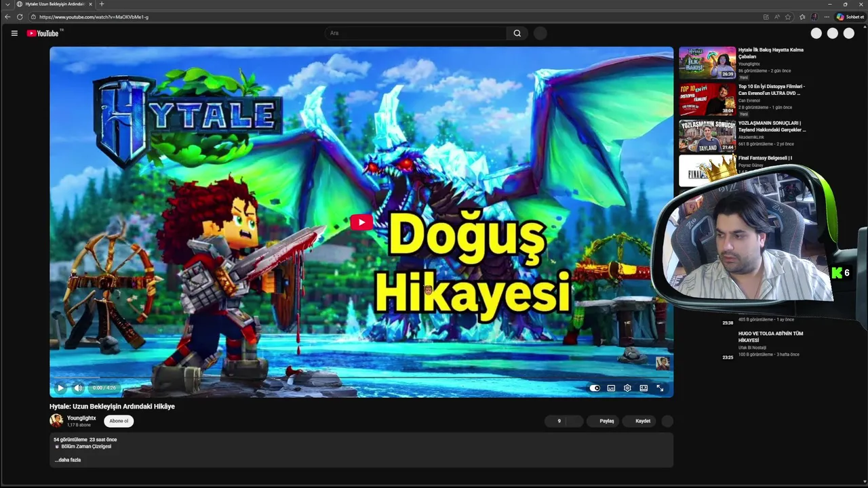Open the YouTube create button at top right
The height and width of the screenshot is (488, 868).
816,33
